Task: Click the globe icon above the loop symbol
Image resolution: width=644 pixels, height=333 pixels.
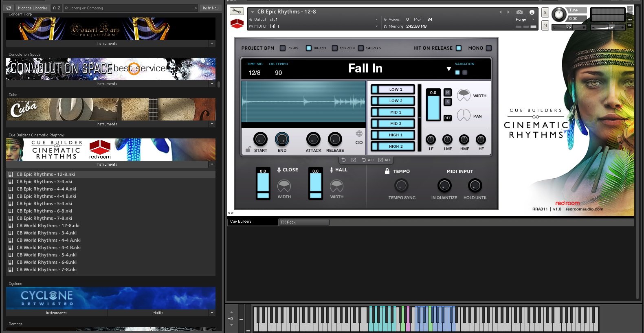Action: click(359, 134)
